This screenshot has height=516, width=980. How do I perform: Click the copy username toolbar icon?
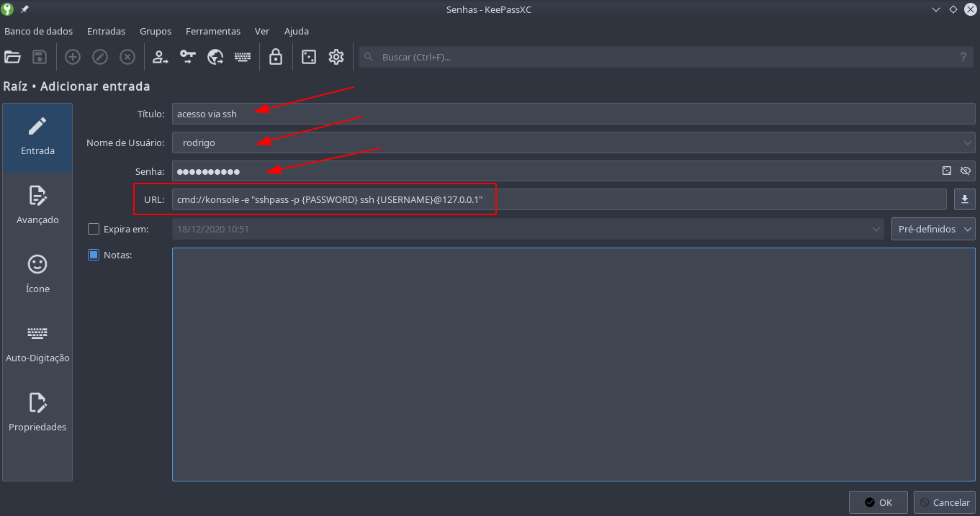point(160,57)
